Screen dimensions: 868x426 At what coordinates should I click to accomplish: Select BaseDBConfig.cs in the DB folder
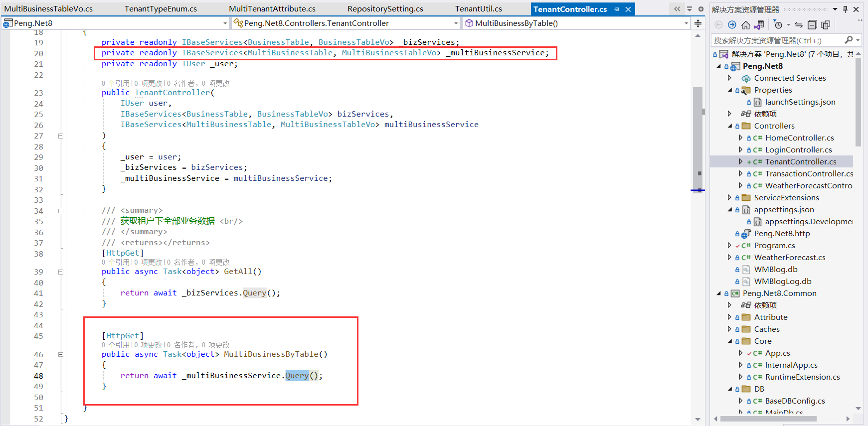795,401
